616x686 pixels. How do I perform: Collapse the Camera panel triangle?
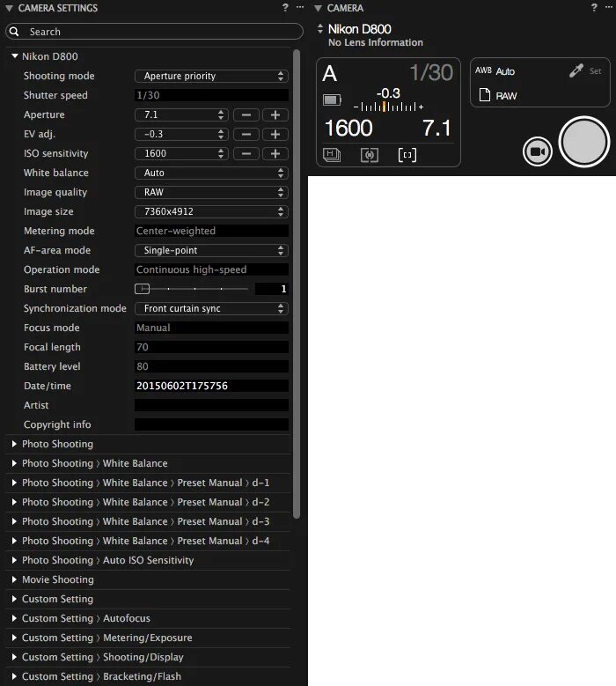tap(318, 8)
